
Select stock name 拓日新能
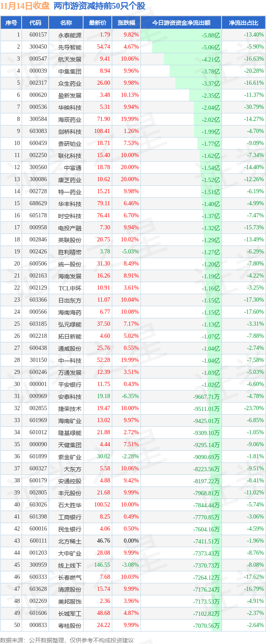[x=70, y=336]
